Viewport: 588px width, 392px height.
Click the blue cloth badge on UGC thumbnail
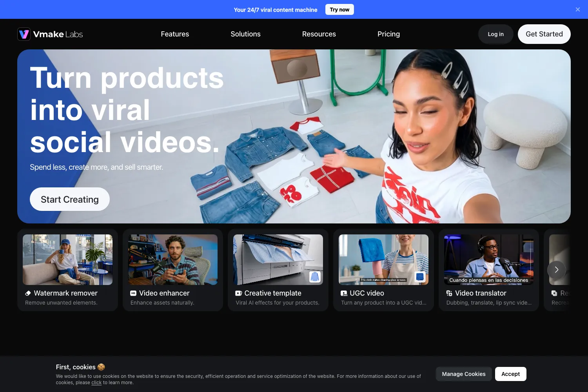pos(420,277)
